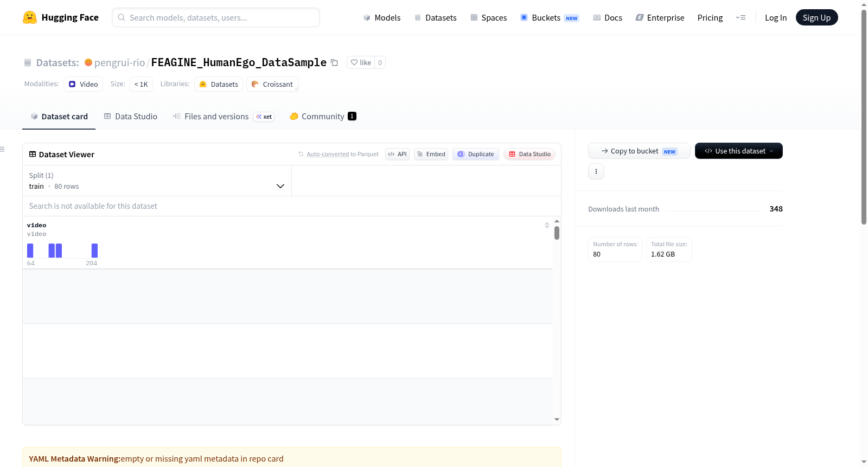Click the collapsed sidebar menu icon at left edge
The width and height of the screenshot is (868, 467).
tap(2, 149)
